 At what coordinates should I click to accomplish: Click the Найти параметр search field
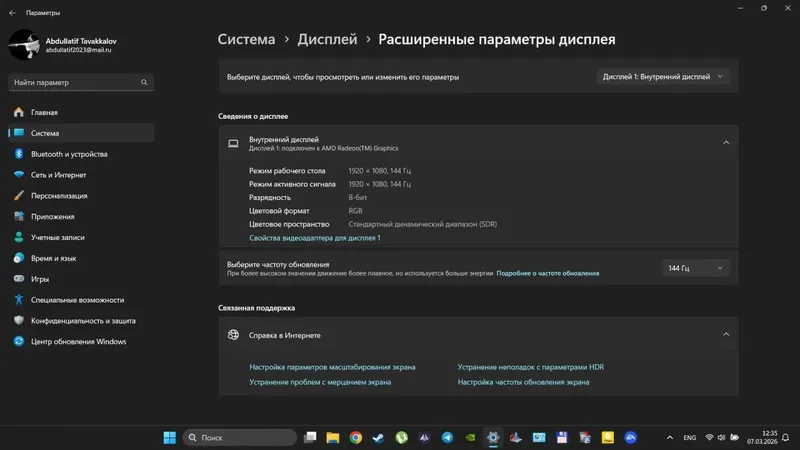point(81,82)
